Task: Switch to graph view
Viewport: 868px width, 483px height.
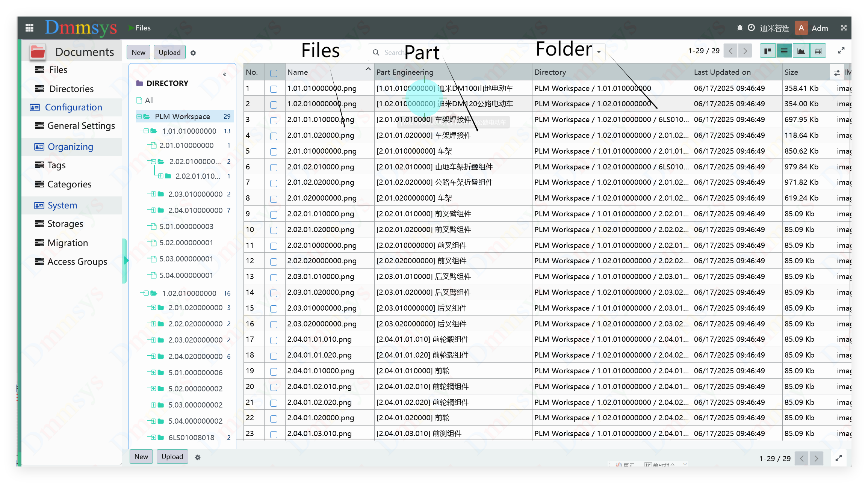Action: [x=801, y=51]
